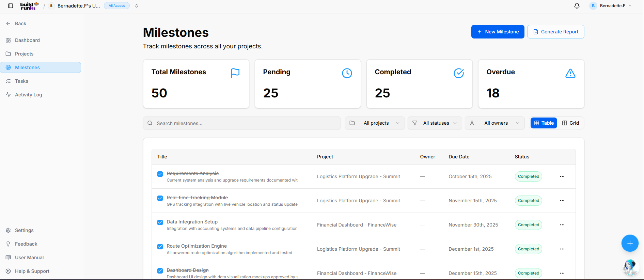The image size is (644, 280).
Task: Uncheck the Real-time Tracking Module milestone
Action: click(160, 198)
